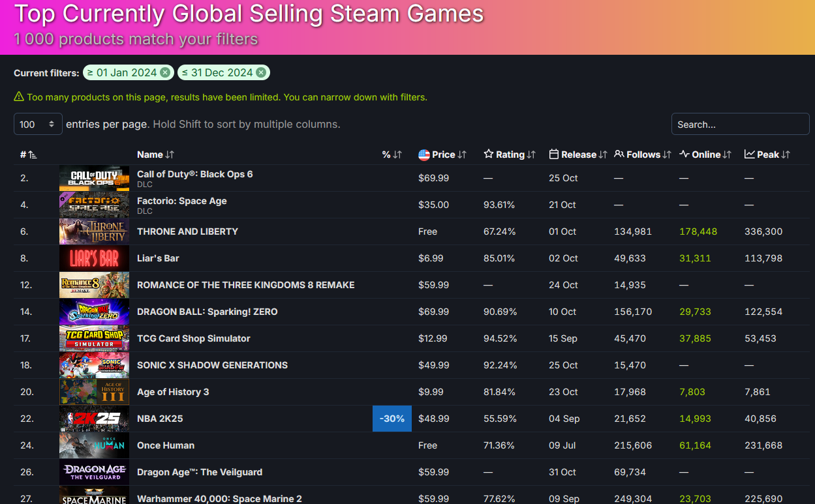Open Call of Duty®: Black Ops 6 link
The height and width of the screenshot is (504, 815).
pos(194,174)
